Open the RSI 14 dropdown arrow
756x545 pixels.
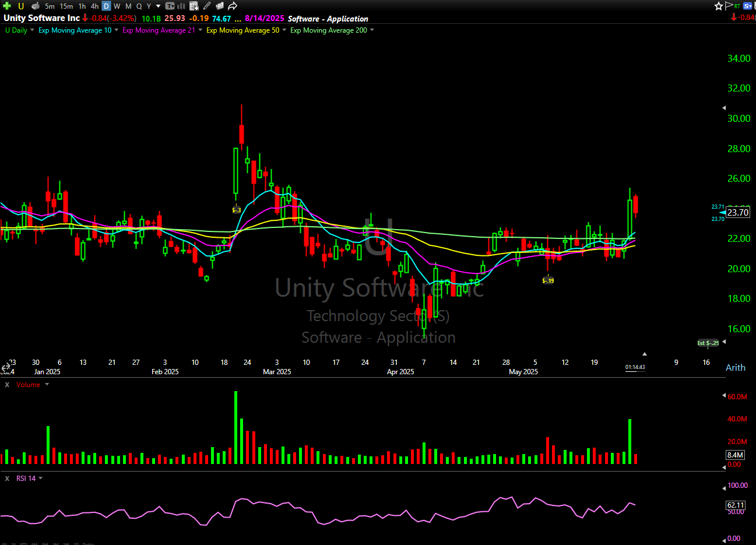pyautogui.click(x=41, y=479)
